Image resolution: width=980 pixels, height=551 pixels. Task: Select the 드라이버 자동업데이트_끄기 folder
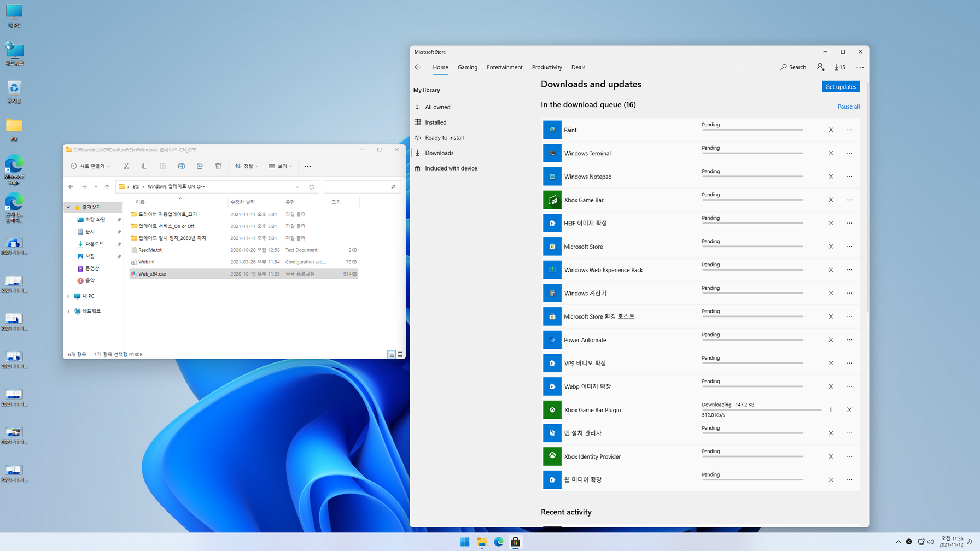click(x=243, y=214)
